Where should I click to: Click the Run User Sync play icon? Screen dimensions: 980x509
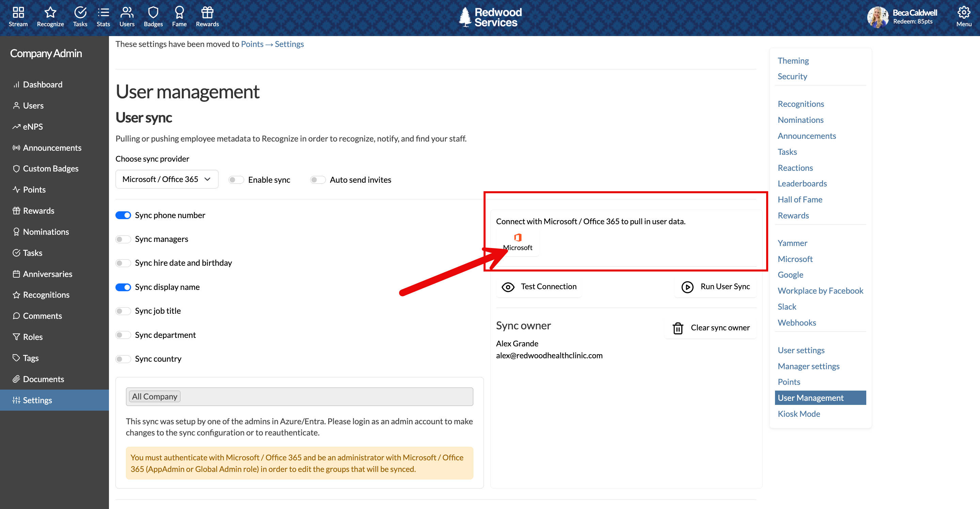(687, 287)
